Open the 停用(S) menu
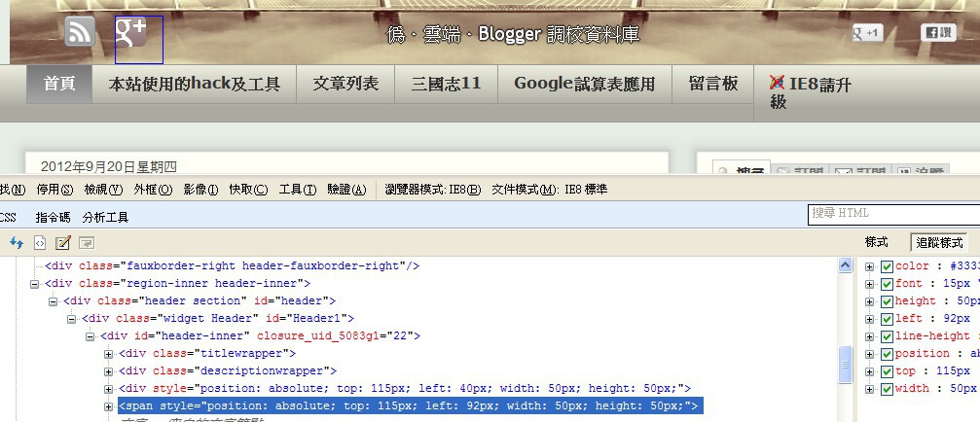 pos(55,190)
